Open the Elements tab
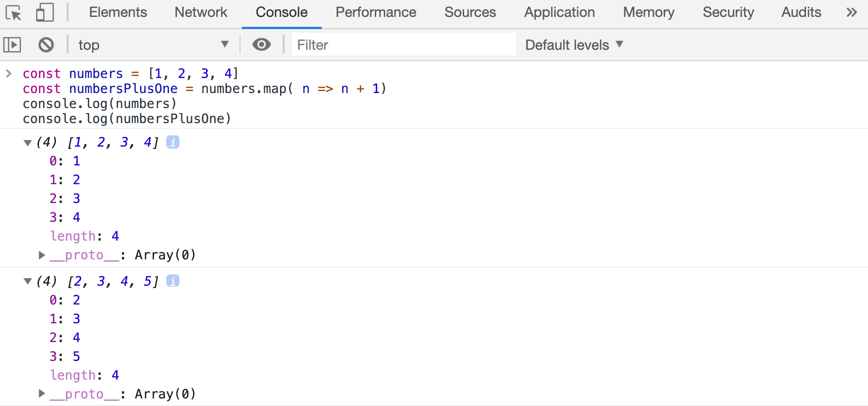The width and height of the screenshot is (868, 406). click(118, 12)
